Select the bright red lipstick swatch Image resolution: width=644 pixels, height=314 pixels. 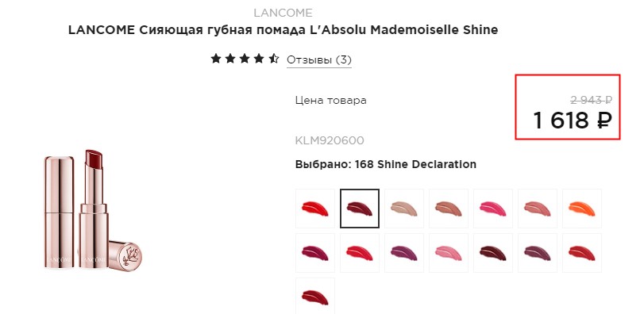315,209
